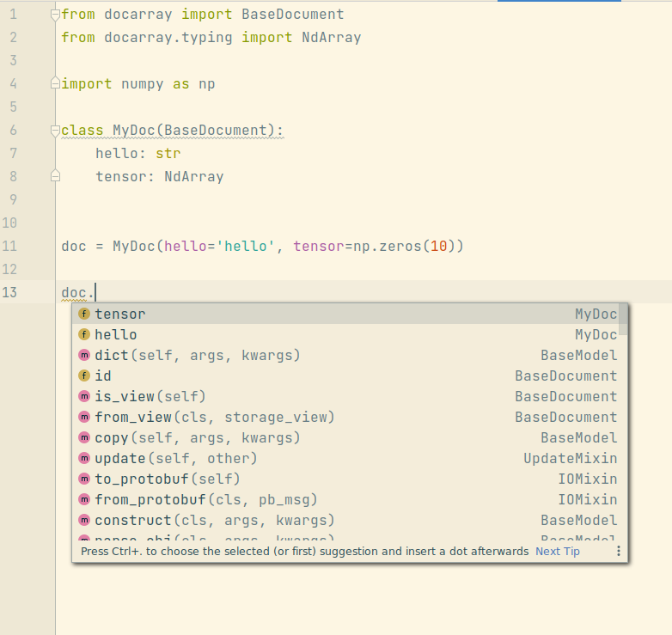The height and width of the screenshot is (635, 672).
Task: Choose is_view(self) method suggestion
Action: tap(349, 396)
